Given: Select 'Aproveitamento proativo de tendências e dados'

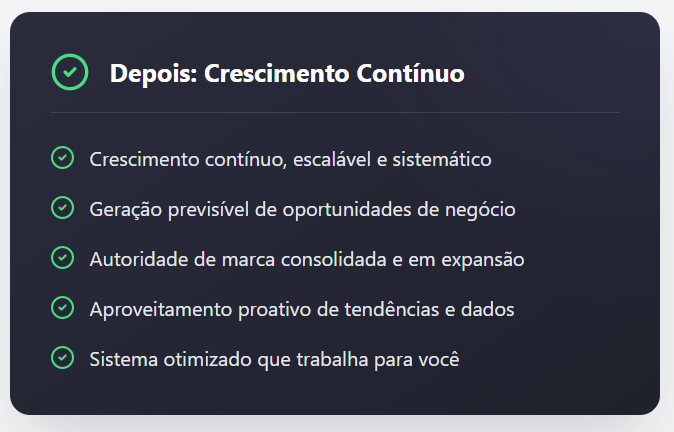Looking at the screenshot, I should coord(301,309).
